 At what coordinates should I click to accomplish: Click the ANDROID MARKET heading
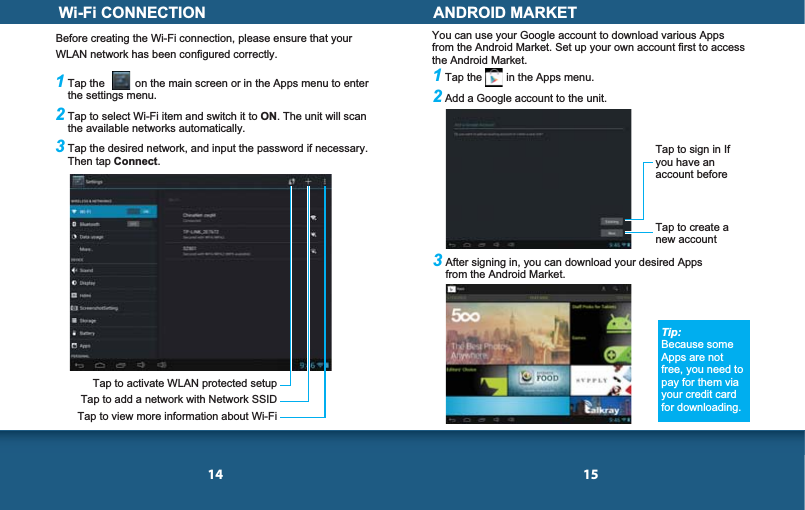tap(505, 12)
